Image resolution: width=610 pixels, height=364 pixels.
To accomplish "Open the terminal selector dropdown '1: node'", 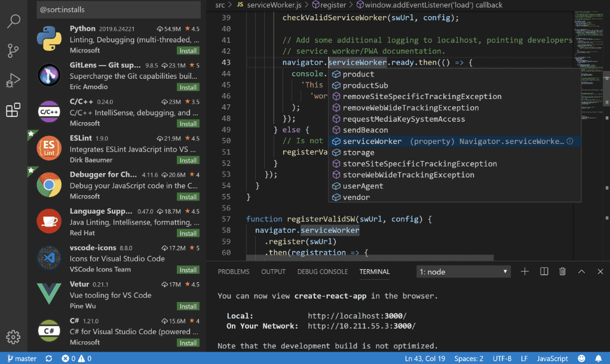I will pos(464,272).
